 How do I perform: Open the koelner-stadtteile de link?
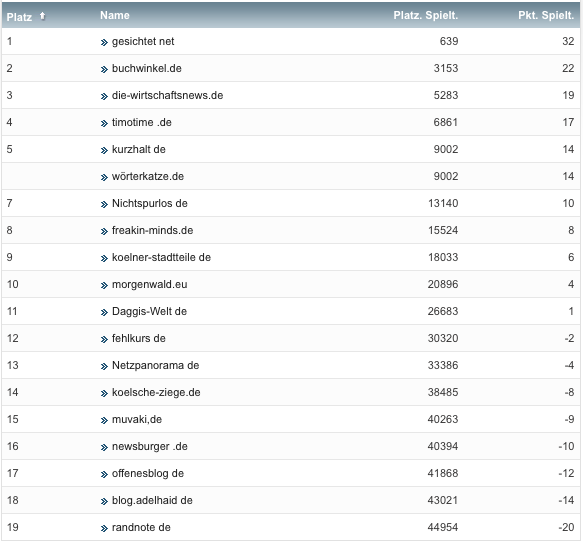point(161,257)
